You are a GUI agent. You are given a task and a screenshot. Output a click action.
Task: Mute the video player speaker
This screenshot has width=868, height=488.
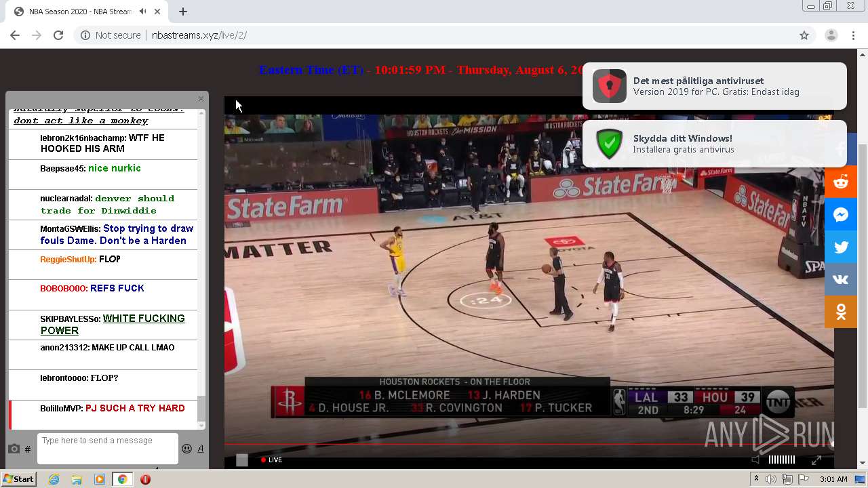coord(756,460)
